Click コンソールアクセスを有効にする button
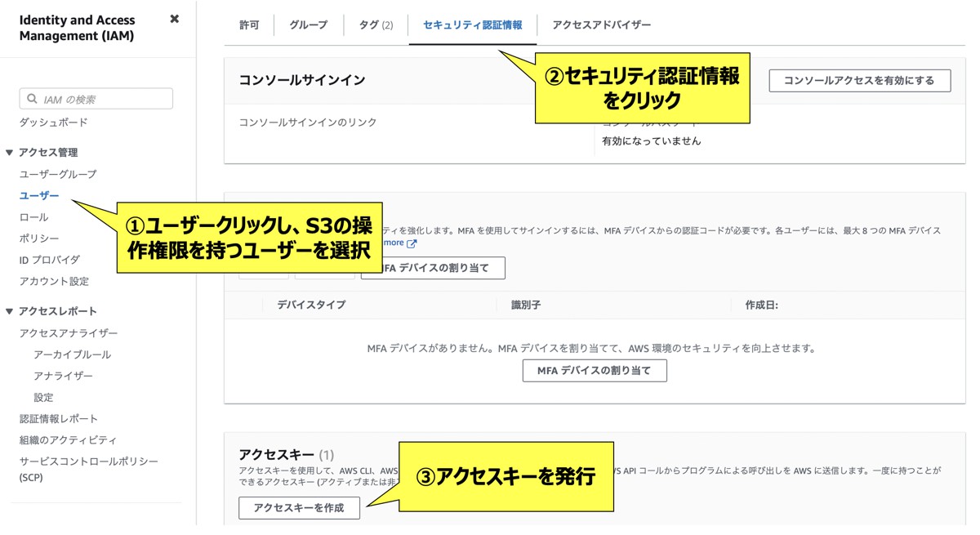The height and width of the screenshot is (535, 980). pyautogui.click(x=858, y=80)
